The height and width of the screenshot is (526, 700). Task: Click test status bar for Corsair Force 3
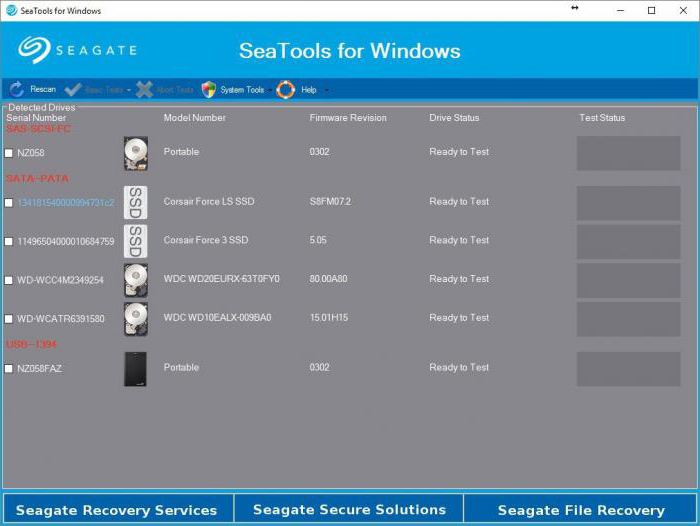coord(629,242)
